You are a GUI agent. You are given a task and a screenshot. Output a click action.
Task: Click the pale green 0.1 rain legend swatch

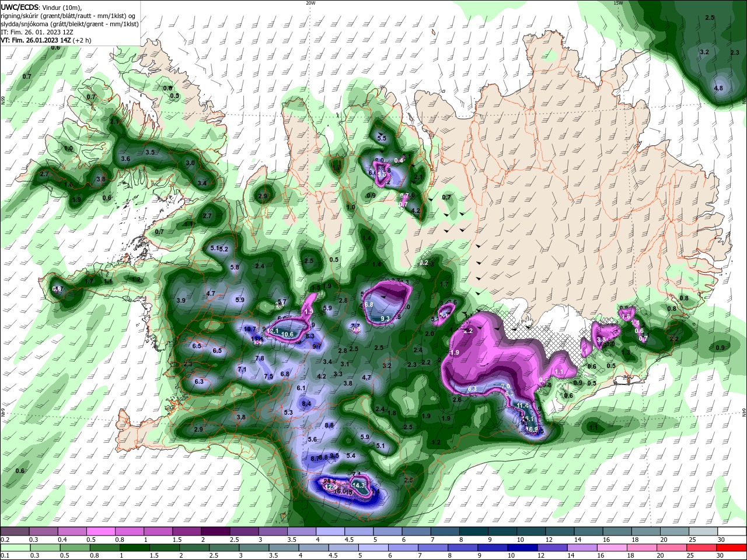pyautogui.click(x=15, y=547)
